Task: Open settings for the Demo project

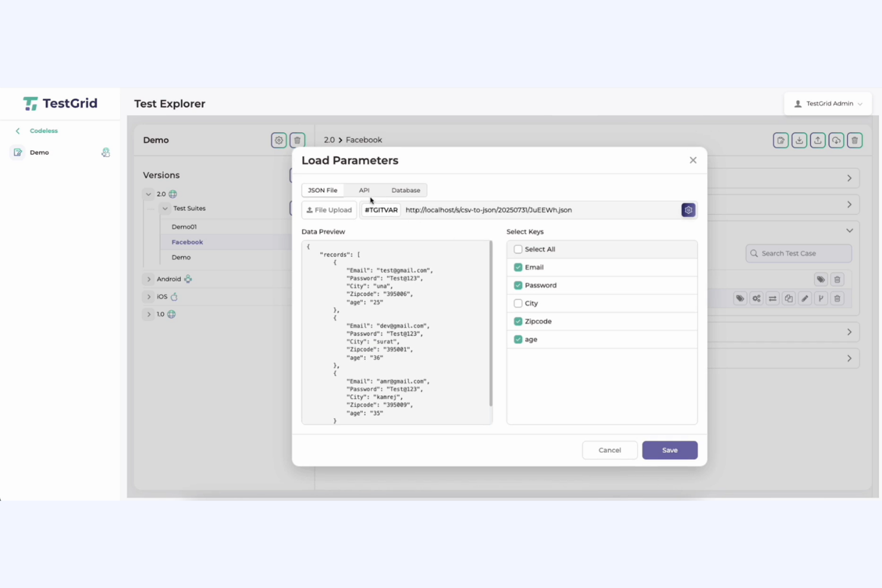Action: 278,140
